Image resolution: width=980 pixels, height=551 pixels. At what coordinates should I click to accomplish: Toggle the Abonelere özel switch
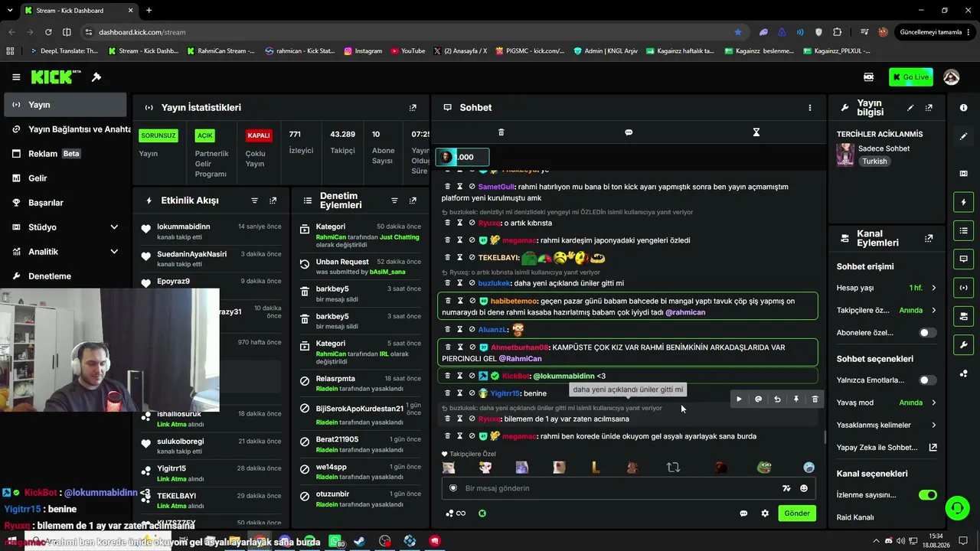(927, 333)
